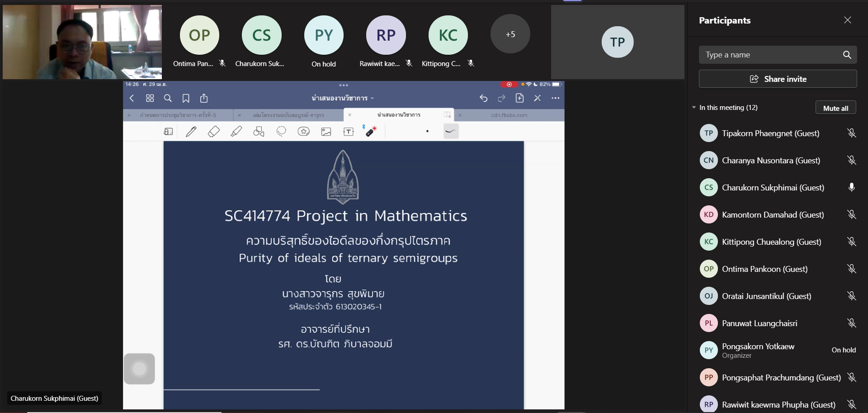
Task: Click the bookmark icon
Action: [186, 98]
